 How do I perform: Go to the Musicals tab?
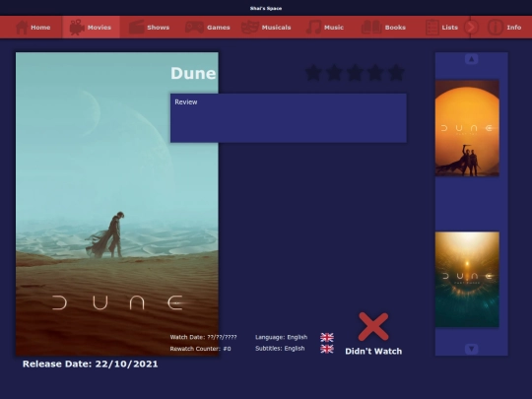266,28
